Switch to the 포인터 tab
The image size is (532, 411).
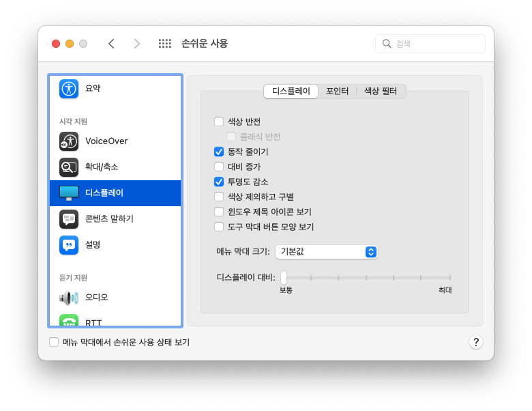coord(337,91)
